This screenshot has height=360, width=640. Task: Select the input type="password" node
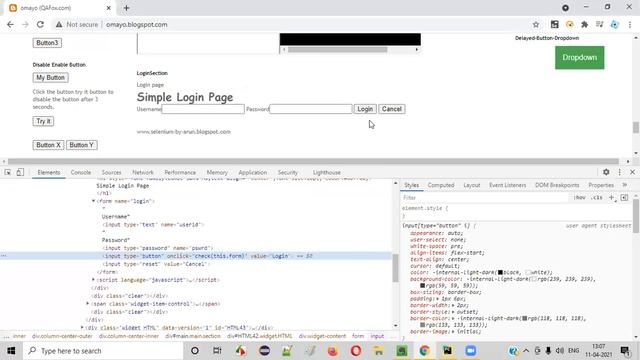tap(158, 248)
